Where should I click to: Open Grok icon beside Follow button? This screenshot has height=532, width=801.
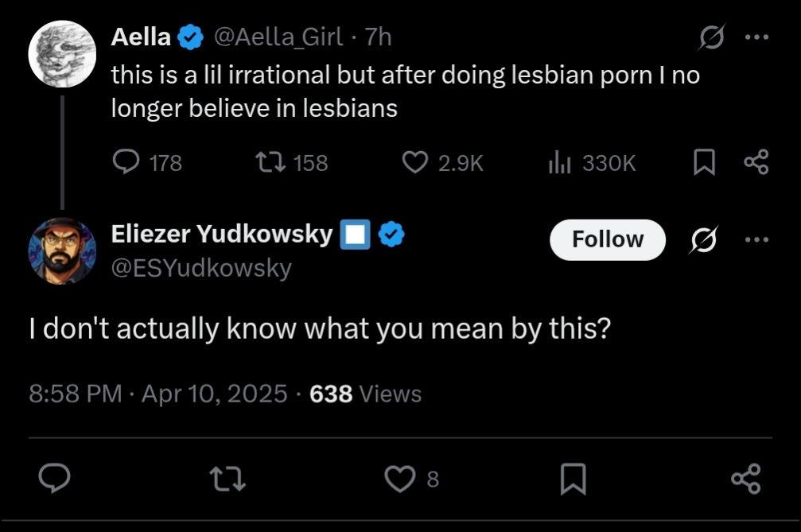click(x=699, y=239)
